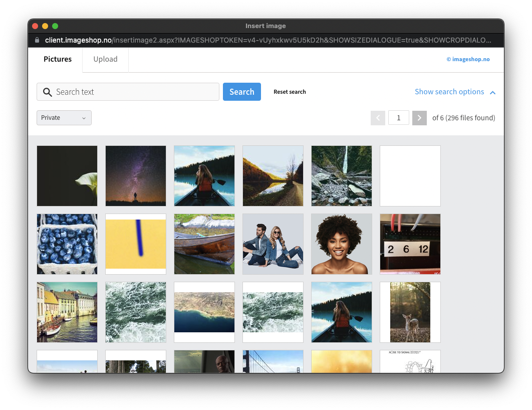This screenshot has height=410, width=532.
Task: Select the autumn lake road thumbnail
Action: tap(273, 176)
